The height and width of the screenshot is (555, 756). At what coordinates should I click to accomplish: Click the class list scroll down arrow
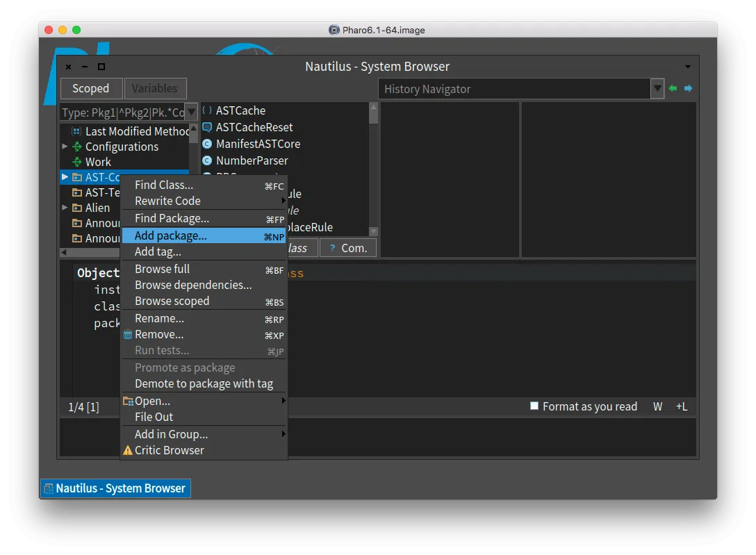[373, 231]
